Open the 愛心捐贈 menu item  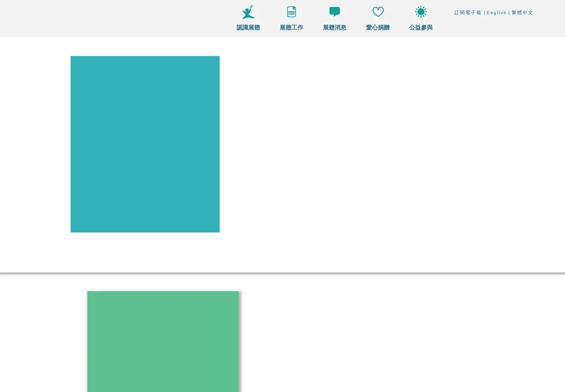(x=378, y=27)
